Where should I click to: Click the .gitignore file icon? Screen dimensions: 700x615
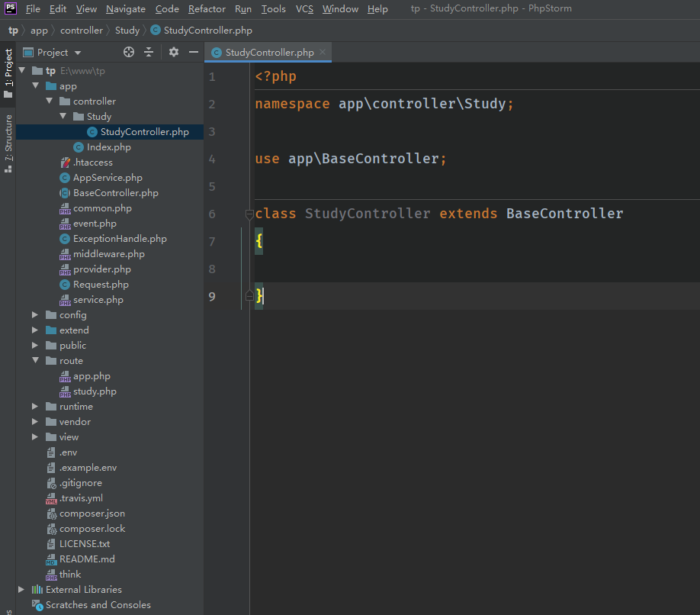tap(51, 483)
